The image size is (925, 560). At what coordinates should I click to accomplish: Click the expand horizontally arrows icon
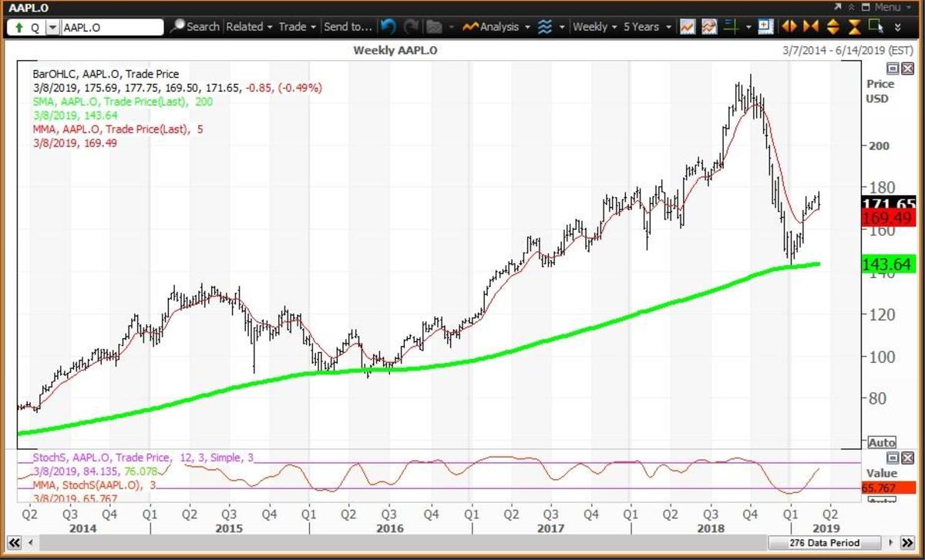(789, 27)
